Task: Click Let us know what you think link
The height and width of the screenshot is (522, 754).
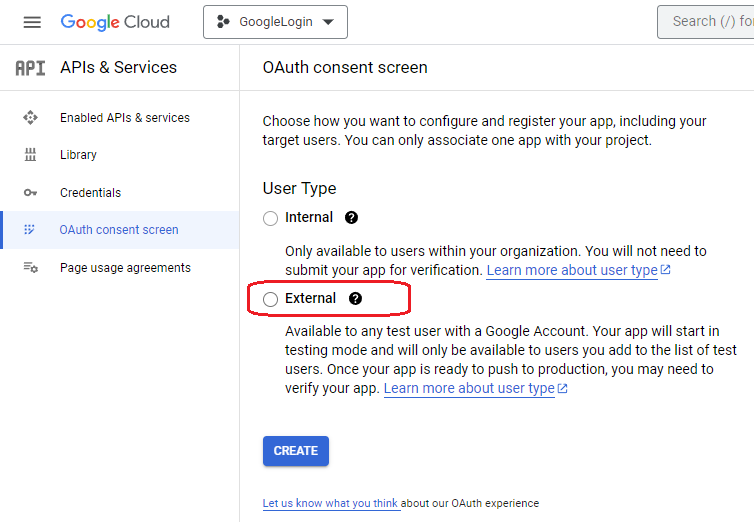Action: 330,504
